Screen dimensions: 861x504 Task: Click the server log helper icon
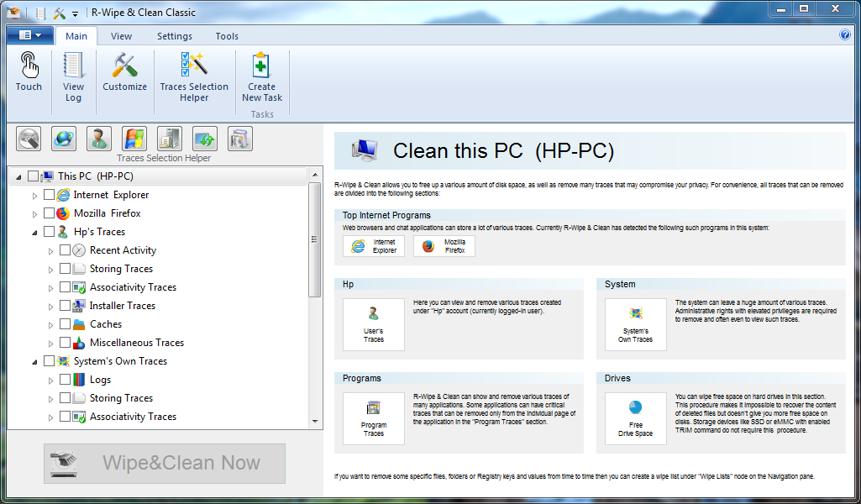point(169,139)
